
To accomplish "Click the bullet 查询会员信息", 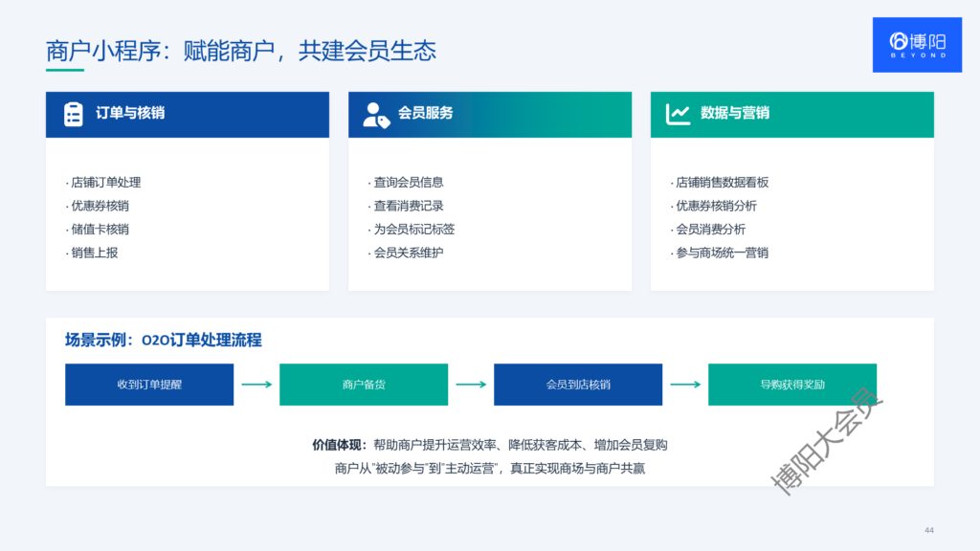I will [406, 183].
